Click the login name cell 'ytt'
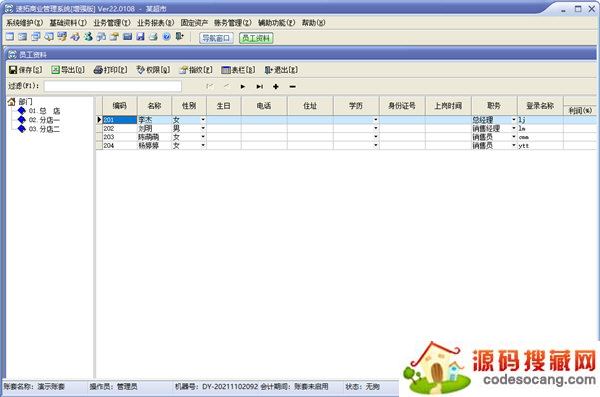Image resolution: width=600 pixels, height=397 pixels. (540, 145)
